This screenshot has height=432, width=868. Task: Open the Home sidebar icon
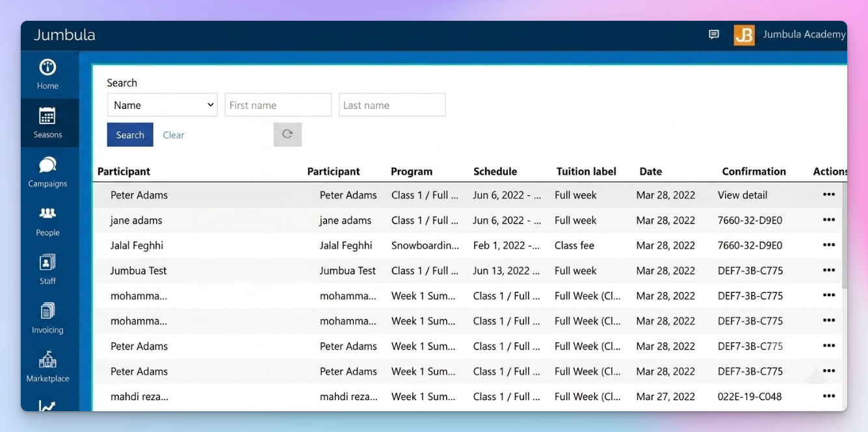point(47,68)
